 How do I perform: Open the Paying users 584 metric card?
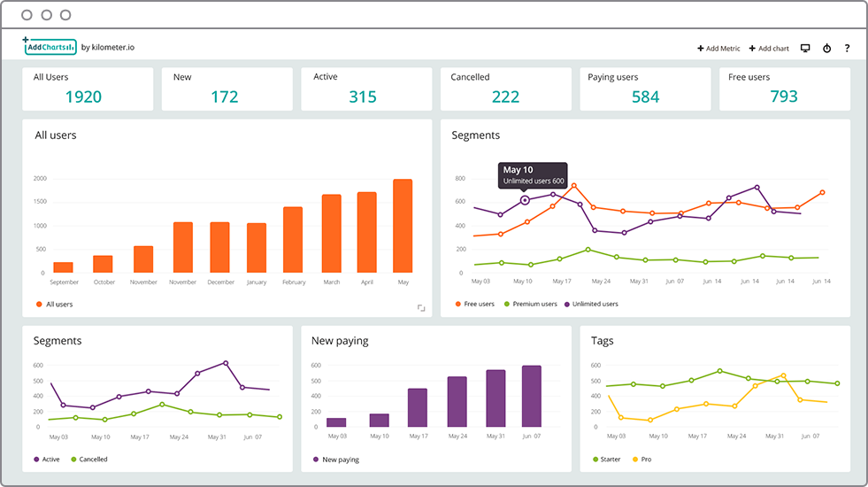tap(645, 89)
